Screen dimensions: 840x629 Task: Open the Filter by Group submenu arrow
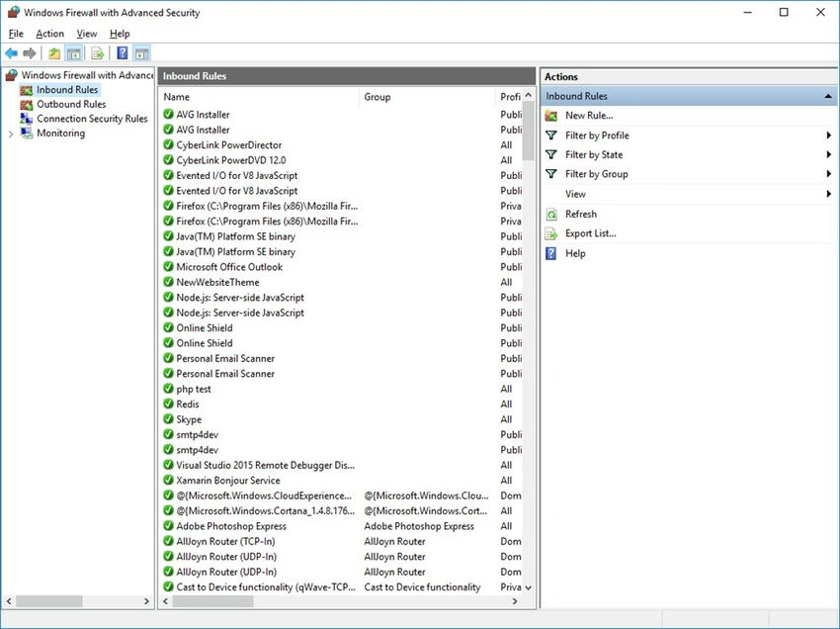coord(829,174)
